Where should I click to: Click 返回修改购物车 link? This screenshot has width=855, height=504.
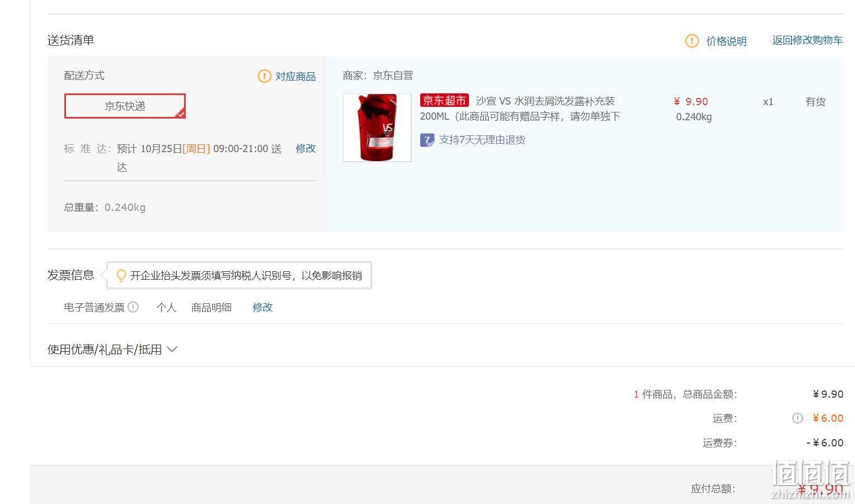pyautogui.click(x=807, y=40)
